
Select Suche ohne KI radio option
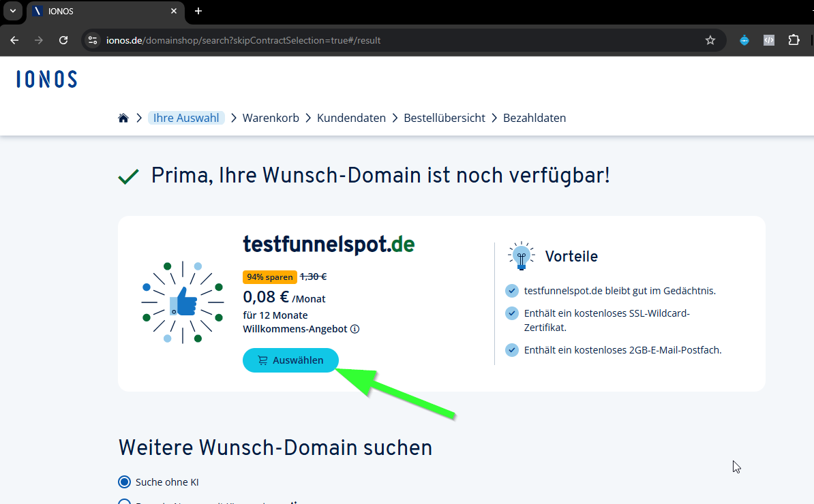(x=124, y=482)
